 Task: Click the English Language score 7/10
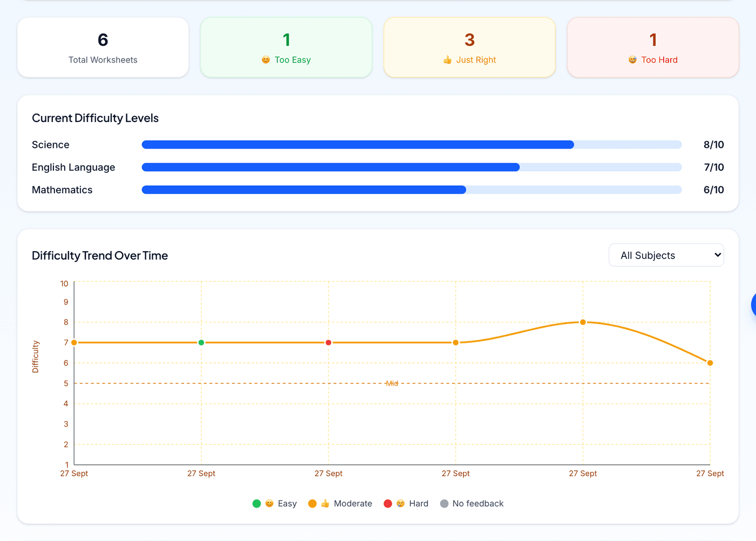pyautogui.click(x=714, y=167)
